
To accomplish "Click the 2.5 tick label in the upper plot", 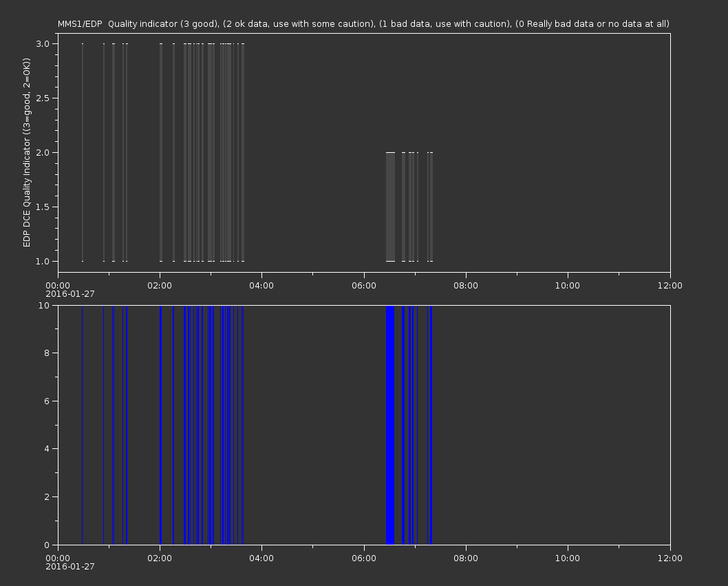I will click(43, 98).
